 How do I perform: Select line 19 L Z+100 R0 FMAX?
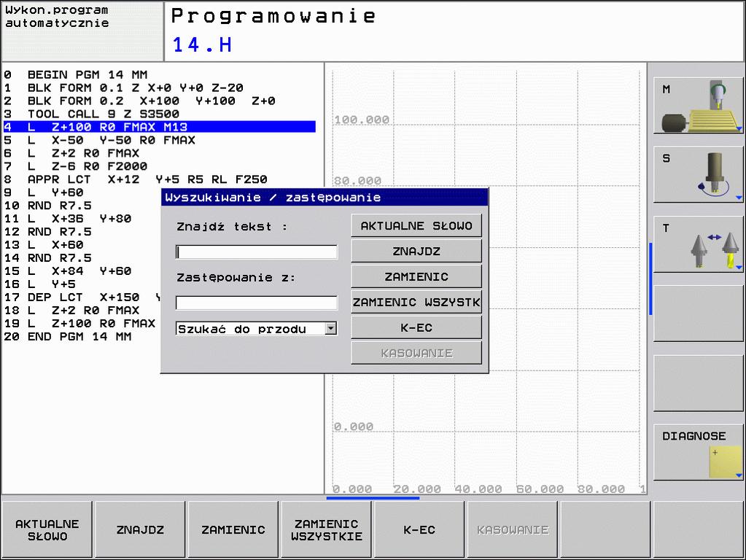tap(80, 324)
